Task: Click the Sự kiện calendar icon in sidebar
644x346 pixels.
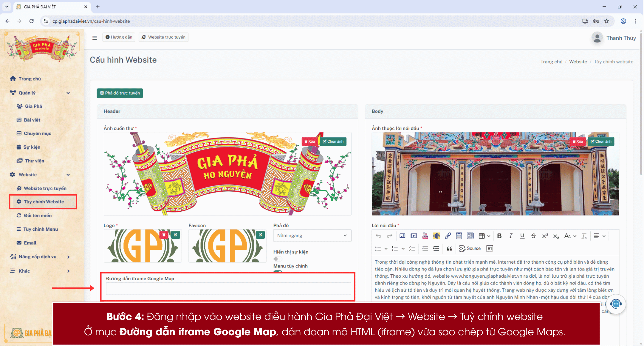Action: pos(19,147)
